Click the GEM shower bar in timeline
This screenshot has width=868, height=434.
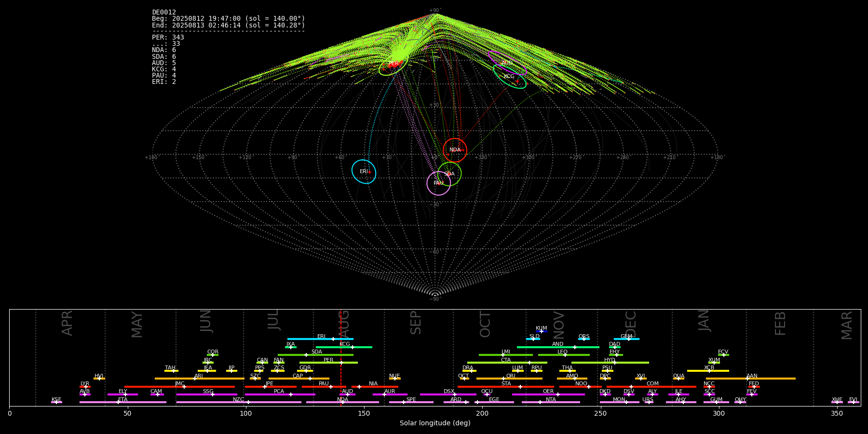pyautogui.click(x=626, y=339)
